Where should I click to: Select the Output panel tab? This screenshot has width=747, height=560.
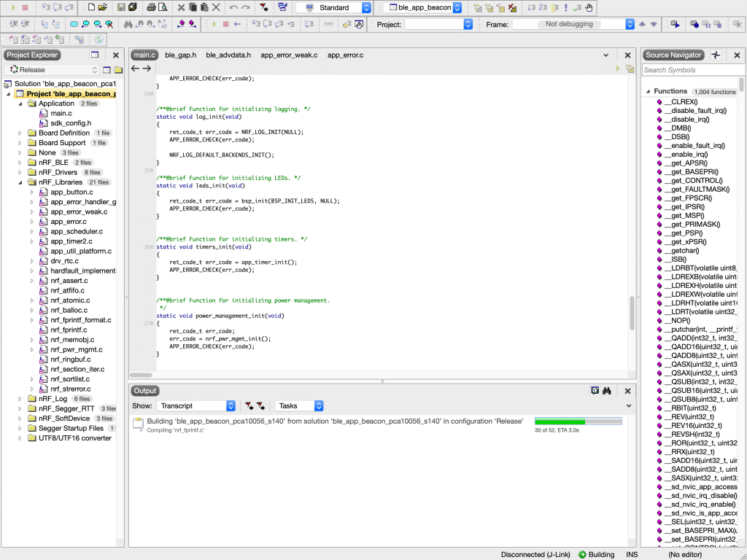(x=145, y=391)
